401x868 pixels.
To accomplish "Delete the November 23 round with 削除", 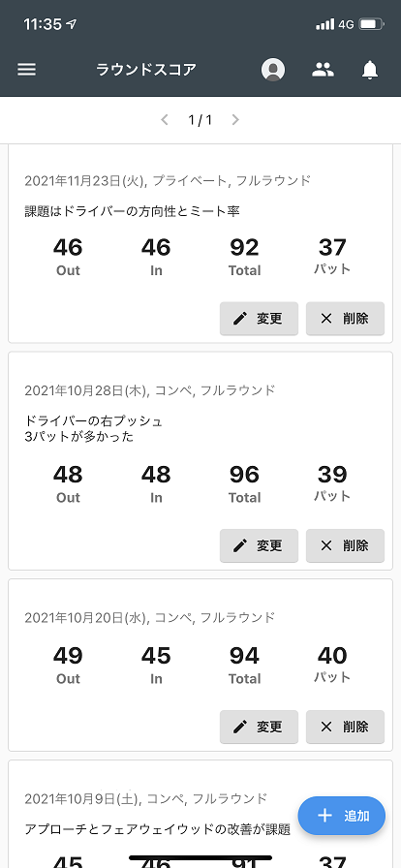I will 345,319.
